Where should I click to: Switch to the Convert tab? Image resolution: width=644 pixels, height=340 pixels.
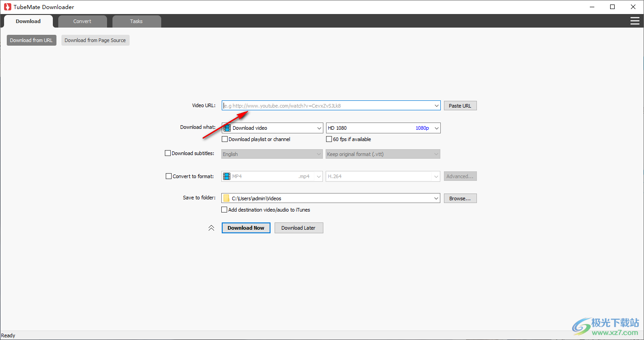82,21
